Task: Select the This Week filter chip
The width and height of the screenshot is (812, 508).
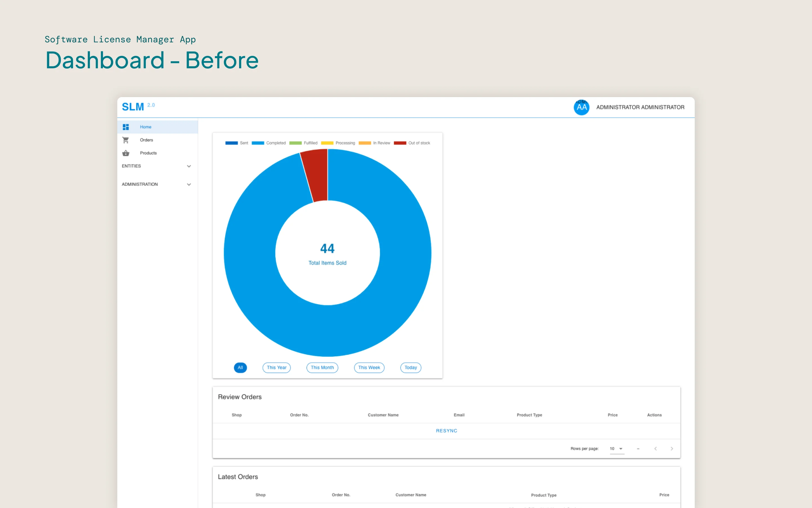Action: 369,367
